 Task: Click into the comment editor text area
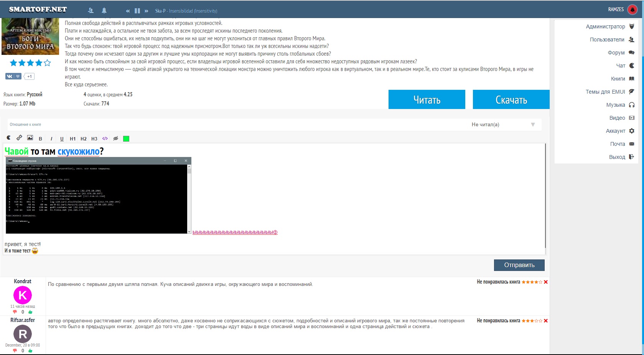(275, 199)
